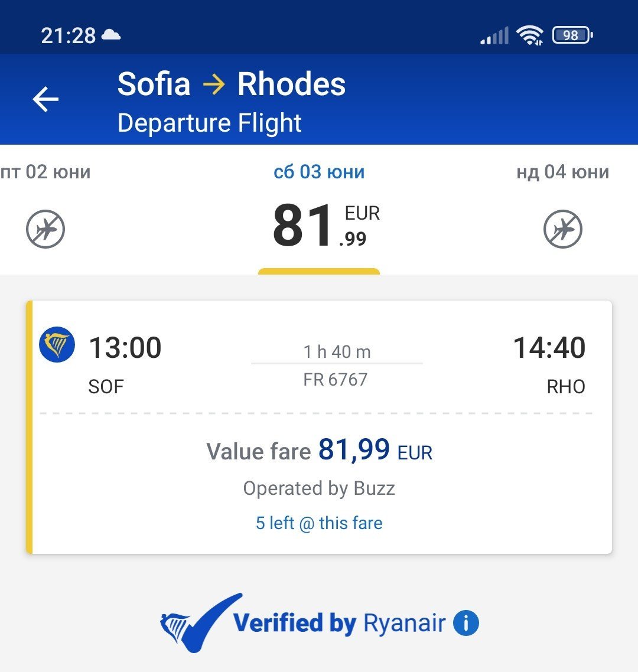Tap the no-flights icon under 02 юни

click(45, 229)
